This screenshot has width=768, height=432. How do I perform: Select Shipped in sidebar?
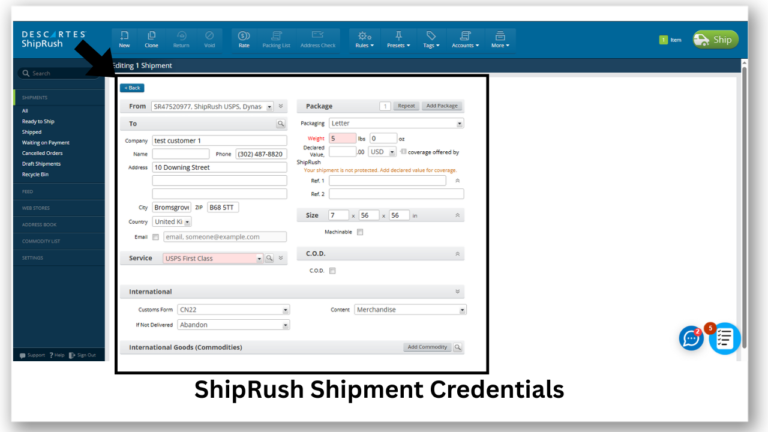click(x=31, y=132)
